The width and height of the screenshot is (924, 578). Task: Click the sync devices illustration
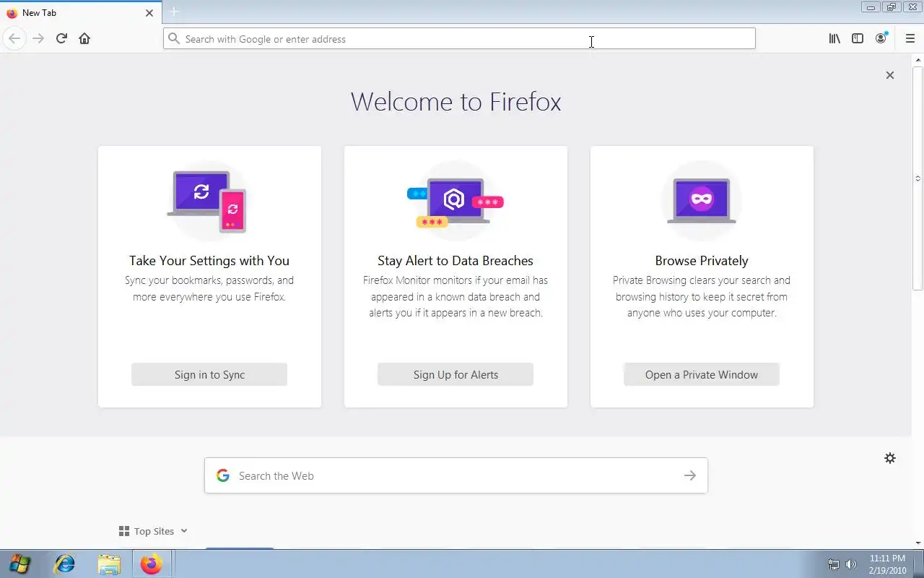209,201
